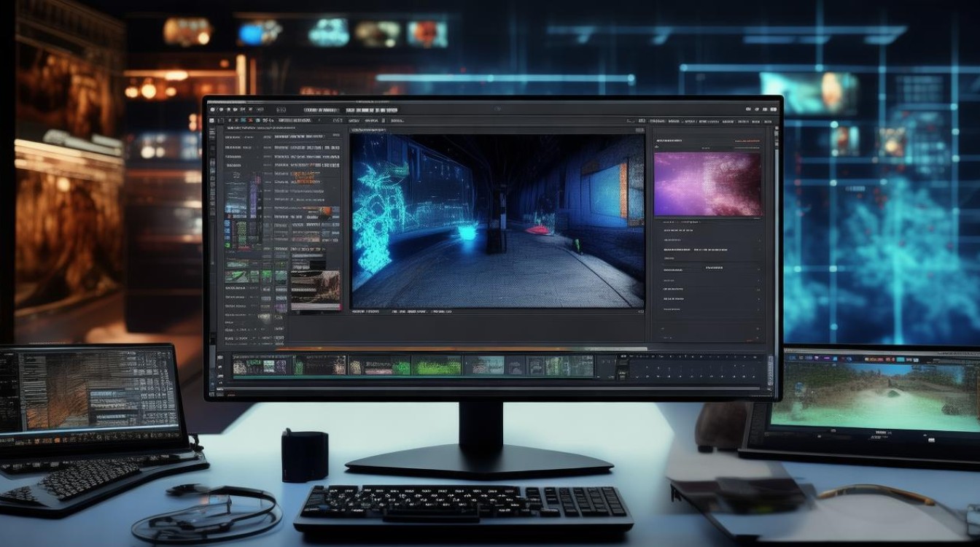Viewport: 980px width, 547px height.
Task: Click the bright green clip on the timeline
Action: (437, 365)
